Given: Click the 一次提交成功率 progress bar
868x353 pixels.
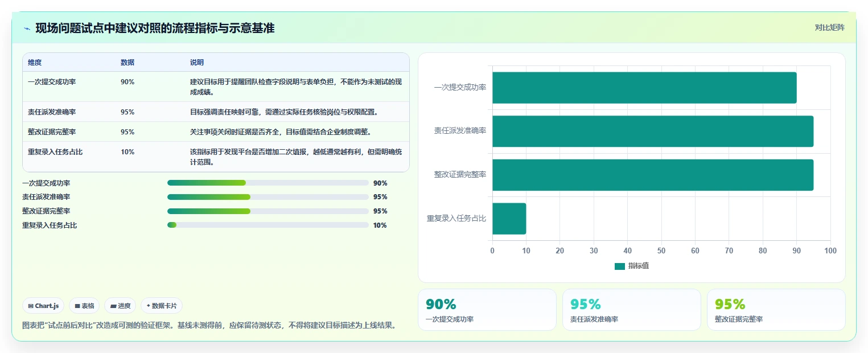Looking at the screenshot, I should 268,183.
